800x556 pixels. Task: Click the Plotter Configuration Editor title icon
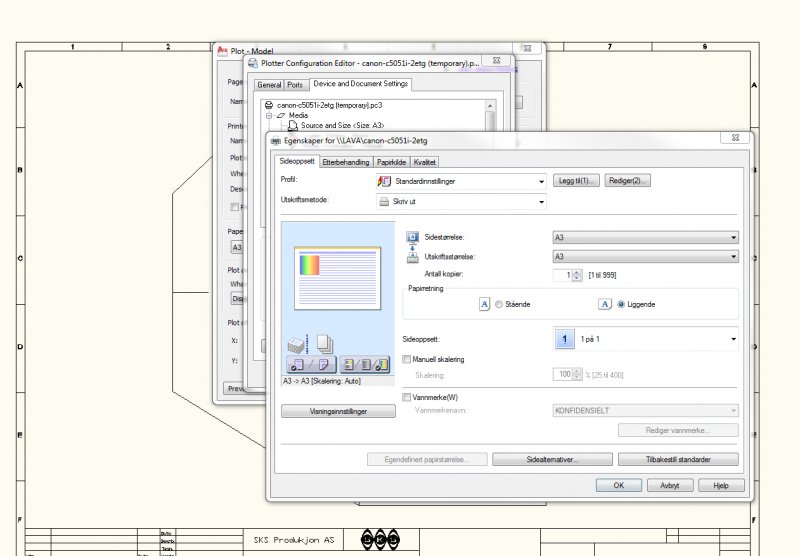point(253,63)
